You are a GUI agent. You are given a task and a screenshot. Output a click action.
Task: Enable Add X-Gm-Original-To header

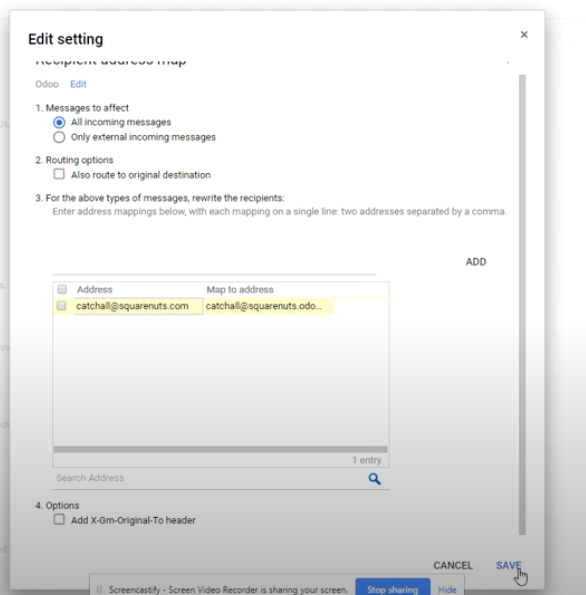[x=59, y=519]
